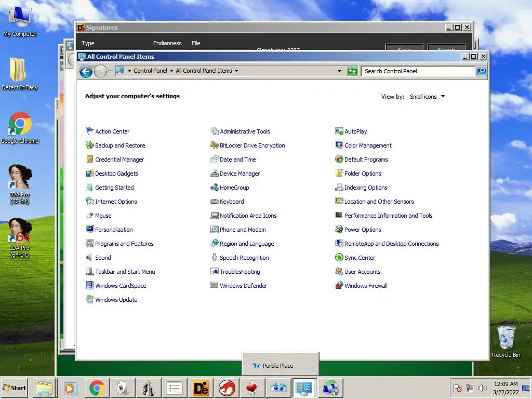Viewport: 532px width, 399px height.
Task: Click the volume speaker tray icon
Action: coord(482,388)
